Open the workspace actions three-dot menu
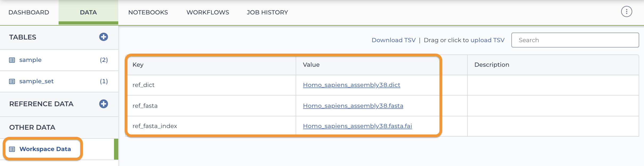 626,11
